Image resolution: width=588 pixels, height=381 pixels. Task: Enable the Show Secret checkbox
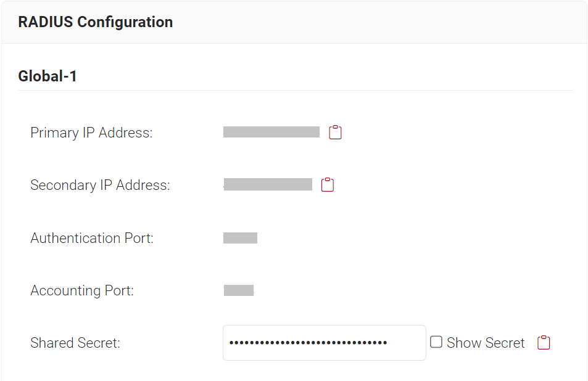pyautogui.click(x=436, y=342)
